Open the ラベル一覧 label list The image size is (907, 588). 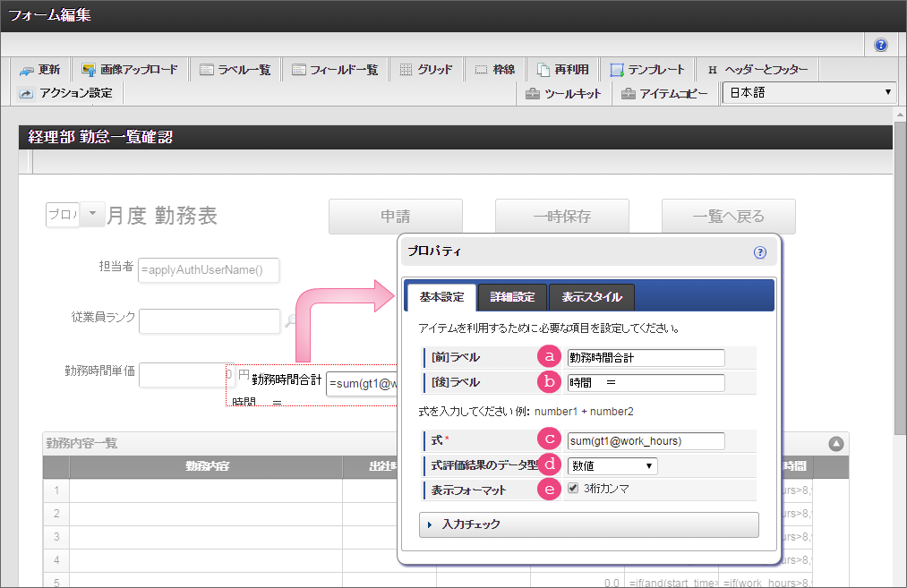pos(235,70)
